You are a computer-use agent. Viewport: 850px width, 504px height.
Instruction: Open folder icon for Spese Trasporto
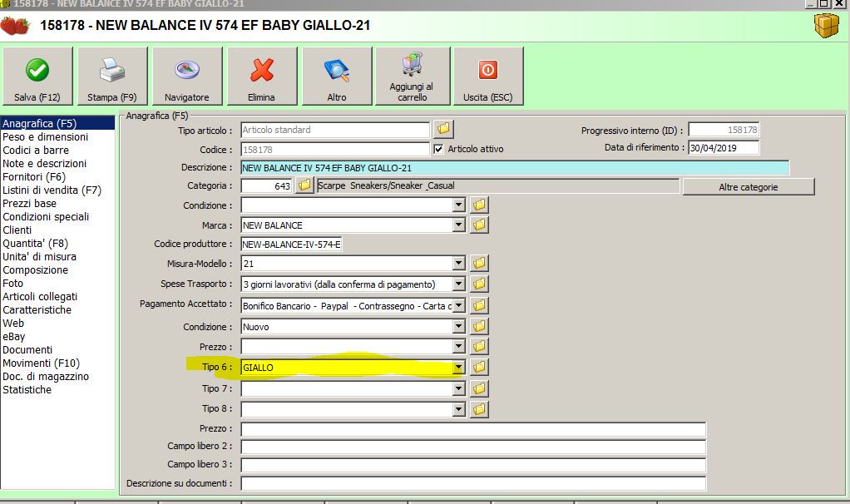479,284
